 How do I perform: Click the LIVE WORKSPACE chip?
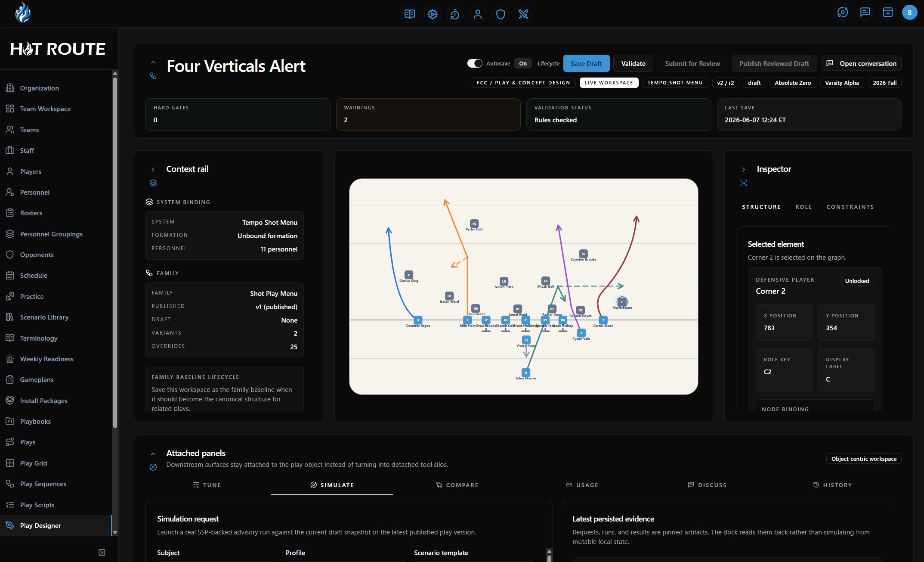click(x=609, y=83)
